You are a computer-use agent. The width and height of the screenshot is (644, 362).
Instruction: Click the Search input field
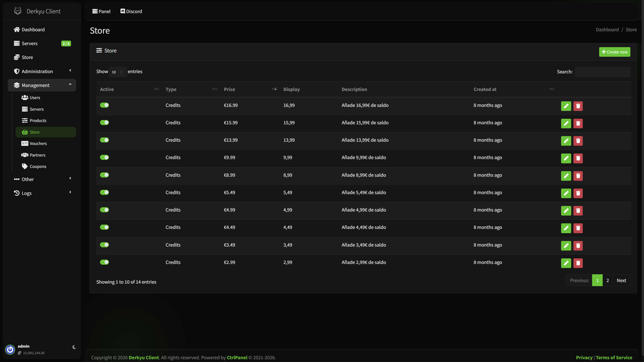pyautogui.click(x=602, y=72)
